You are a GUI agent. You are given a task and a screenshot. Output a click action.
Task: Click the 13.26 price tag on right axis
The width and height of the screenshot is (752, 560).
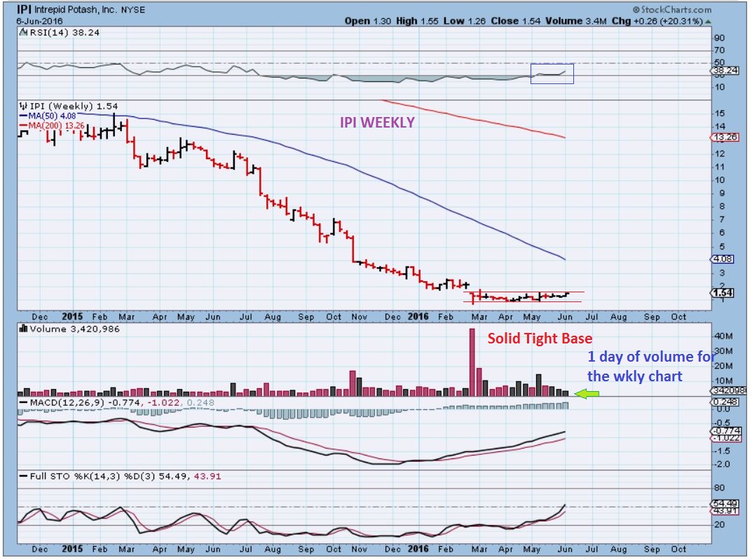pyautogui.click(x=725, y=137)
